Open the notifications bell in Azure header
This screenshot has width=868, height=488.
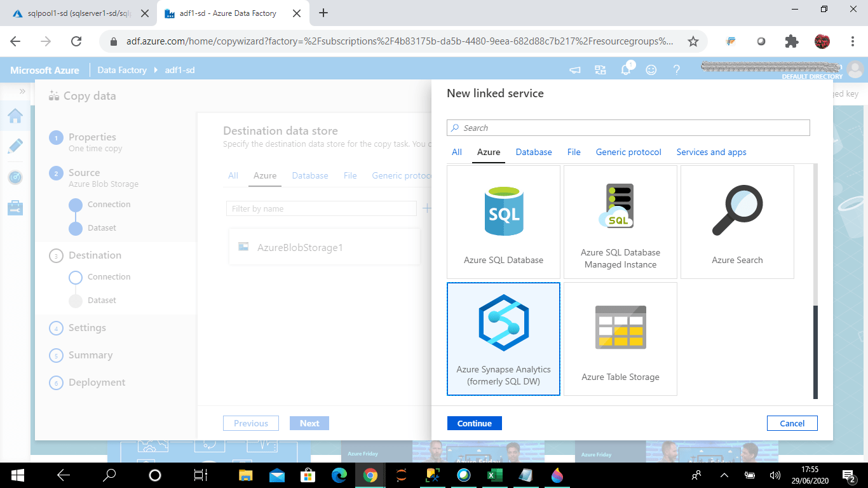pos(626,70)
